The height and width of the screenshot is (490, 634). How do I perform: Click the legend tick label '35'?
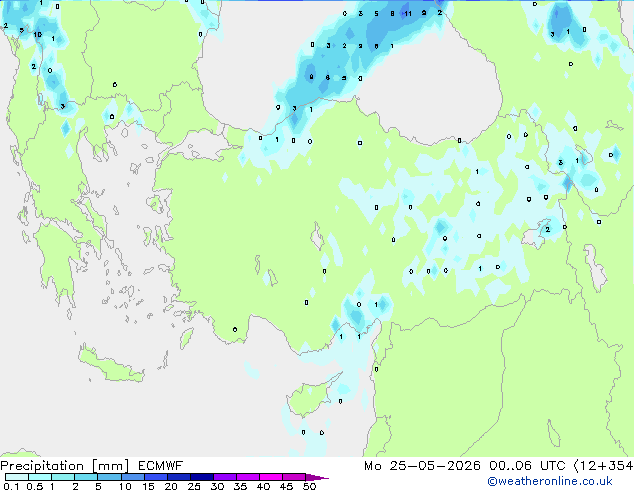tap(240, 486)
